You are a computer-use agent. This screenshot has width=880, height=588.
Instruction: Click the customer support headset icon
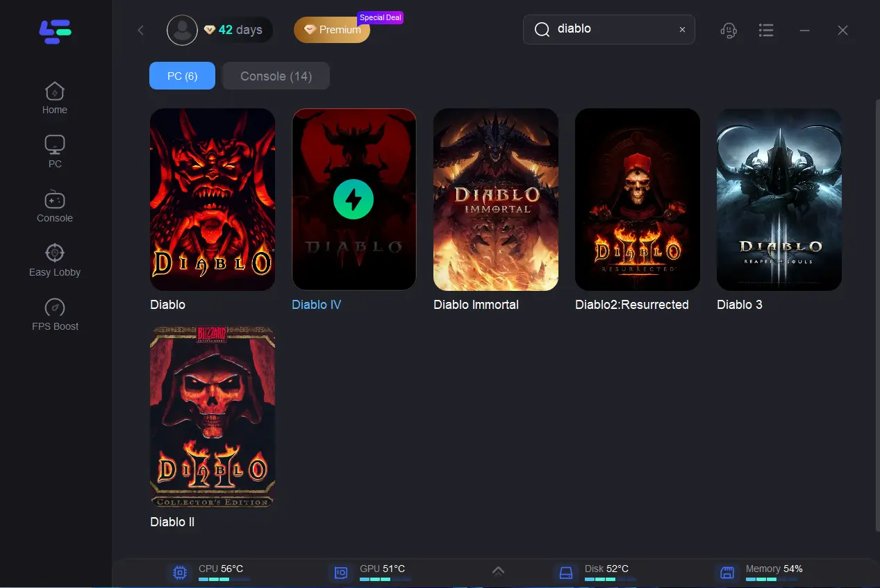[x=728, y=30]
